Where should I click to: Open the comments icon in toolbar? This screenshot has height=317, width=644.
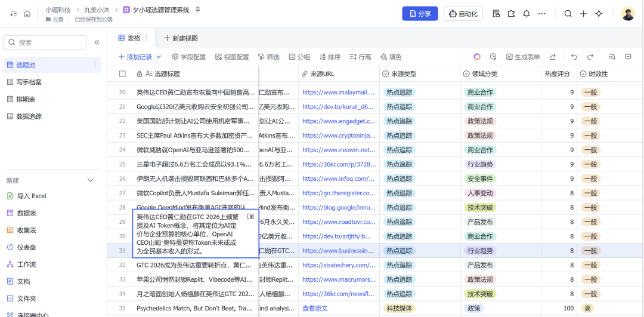[628, 57]
